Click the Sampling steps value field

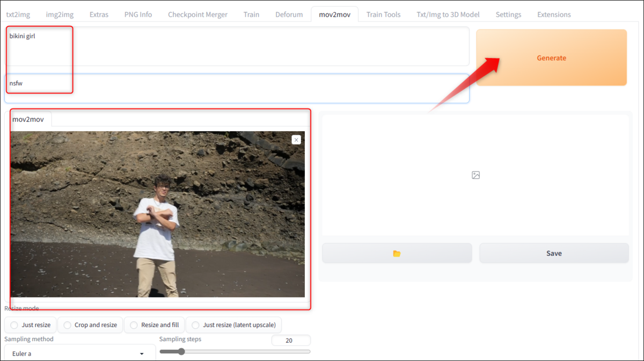[290, 340]
